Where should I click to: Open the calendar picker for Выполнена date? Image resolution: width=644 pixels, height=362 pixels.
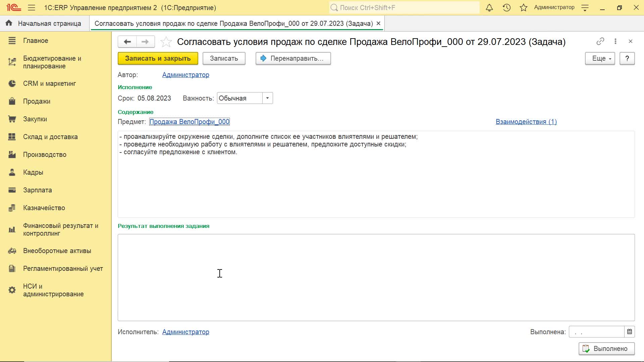click(x=630, y=332)
